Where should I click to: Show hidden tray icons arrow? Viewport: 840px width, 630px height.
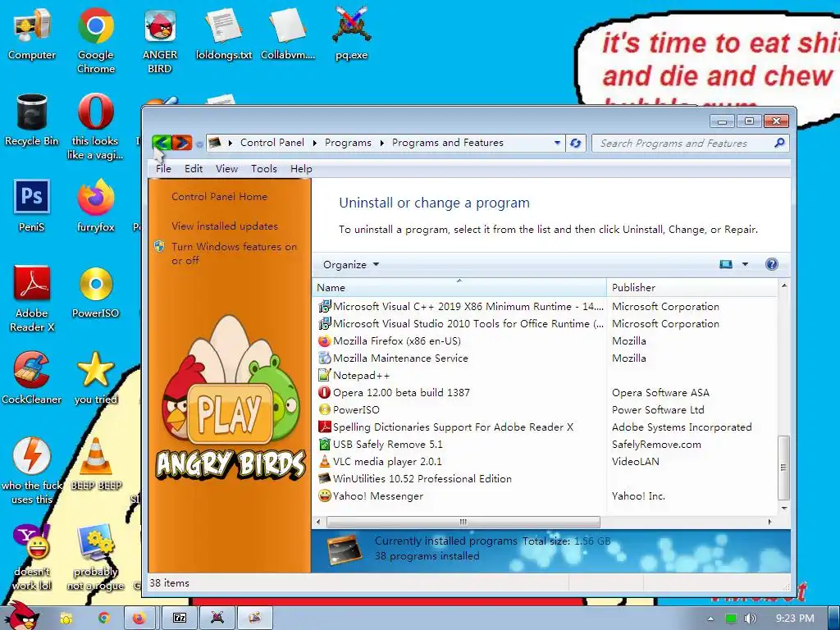coord(711,619)
